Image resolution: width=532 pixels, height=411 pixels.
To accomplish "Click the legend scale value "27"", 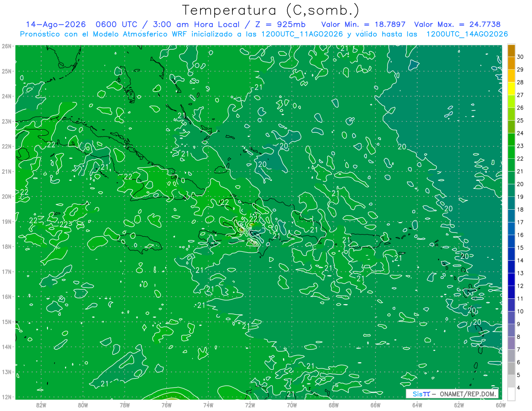I will 520,95.
